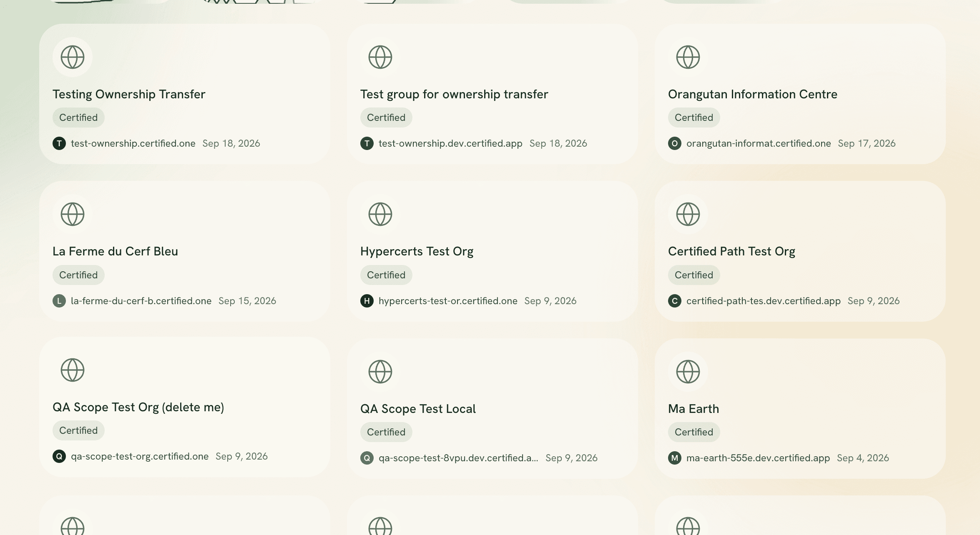Click the ma-earth-555e.dev.certified.app handle
This screenshot has width=980, height=535.
tap(758, 458)
